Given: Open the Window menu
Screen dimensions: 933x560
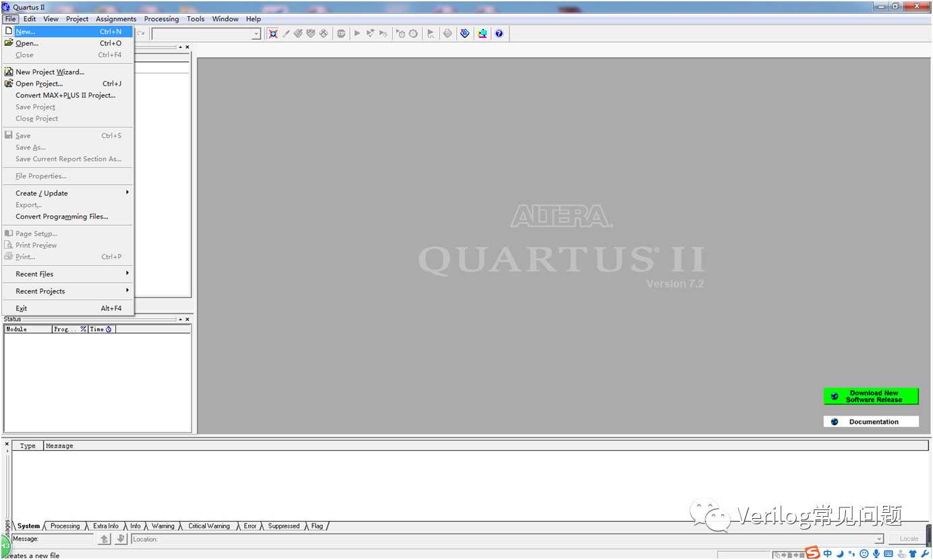Looking at the screenshot, I should [225, 19].
